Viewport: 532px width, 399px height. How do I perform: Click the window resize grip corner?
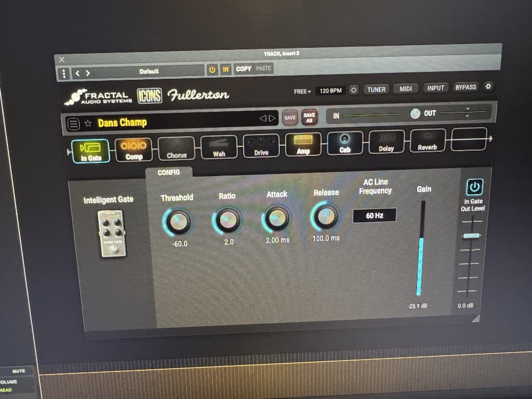click(476, 319)
